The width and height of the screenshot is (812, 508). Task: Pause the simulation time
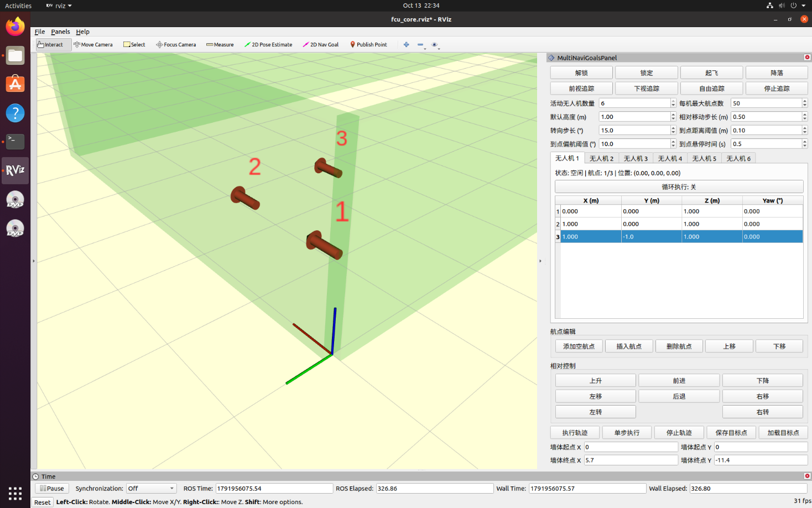(52, 489)
